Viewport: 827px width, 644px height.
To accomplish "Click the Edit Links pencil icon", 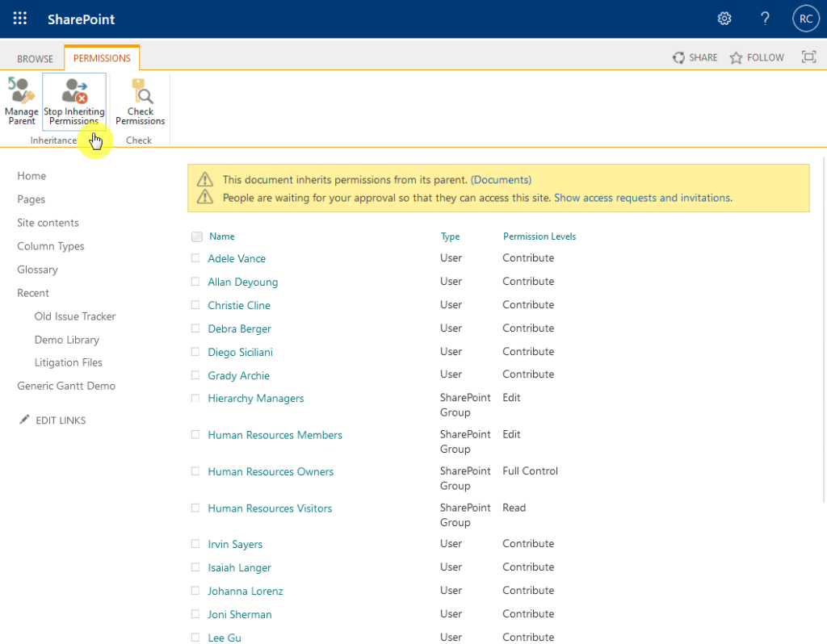I will click(24, 420).
